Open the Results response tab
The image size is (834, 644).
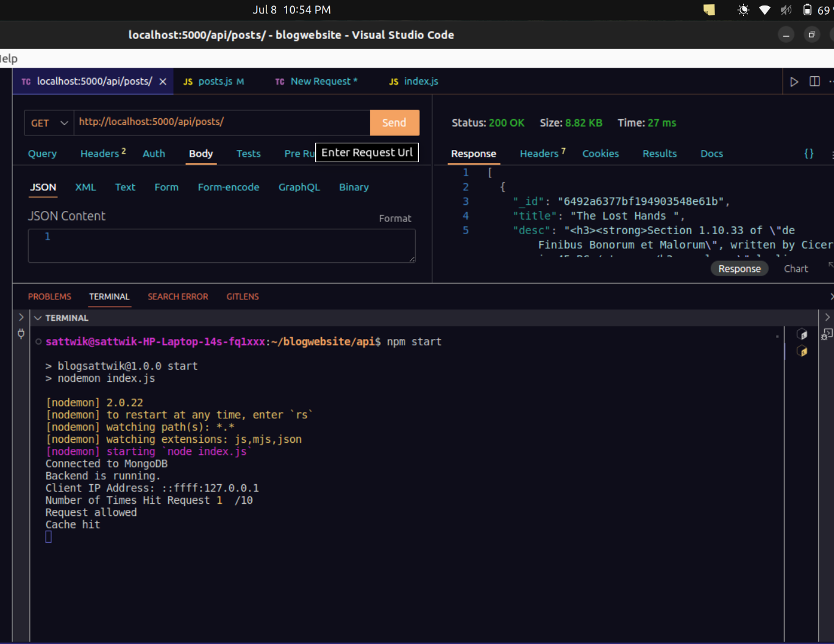point(660,154)
